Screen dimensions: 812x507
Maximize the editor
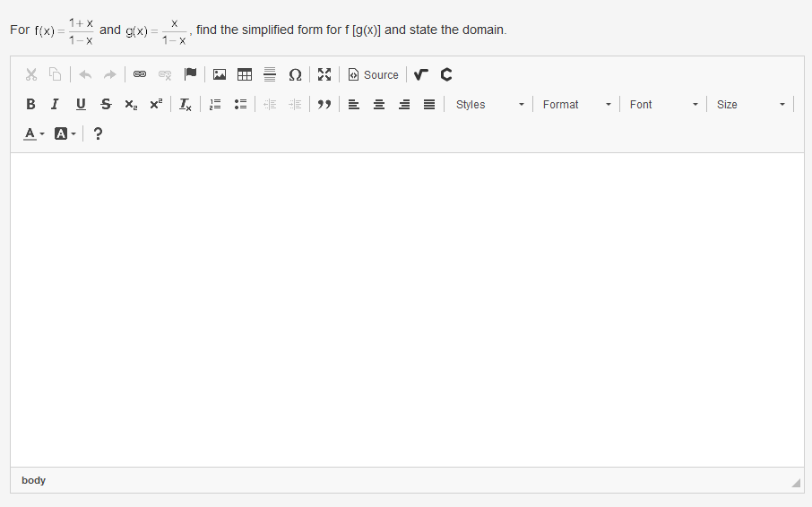coord(324,74)
